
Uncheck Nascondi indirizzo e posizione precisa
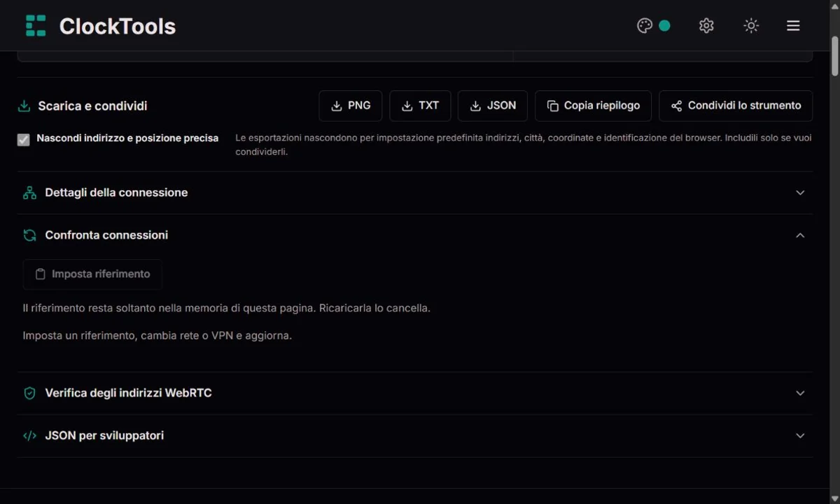coord(24,139)
